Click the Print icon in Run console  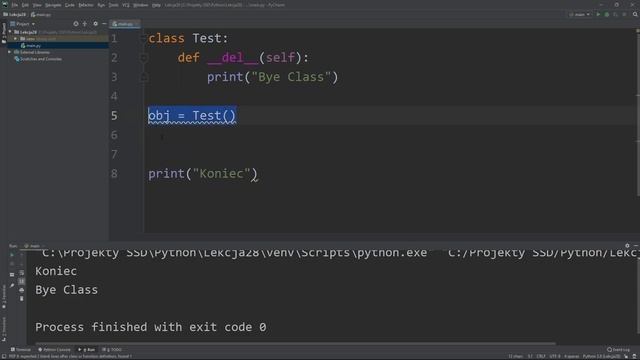(x=22, y=290)
